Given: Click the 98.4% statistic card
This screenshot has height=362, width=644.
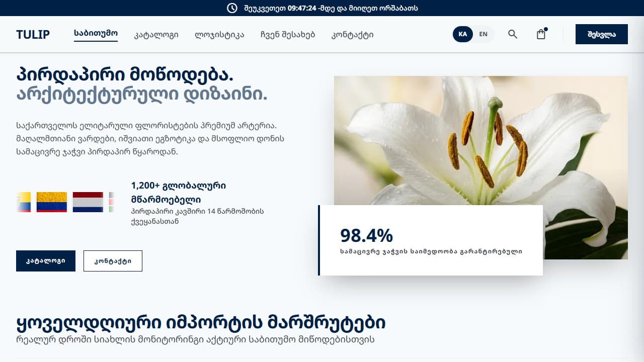Looking at the screenshot, I should pyautogui.click(x=431, y=240).
